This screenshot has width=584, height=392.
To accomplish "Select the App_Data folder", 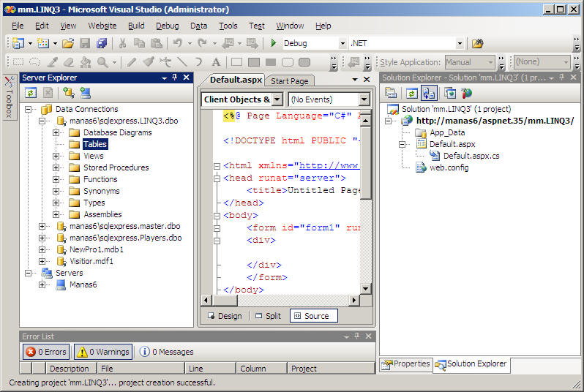I will (447, 132).
